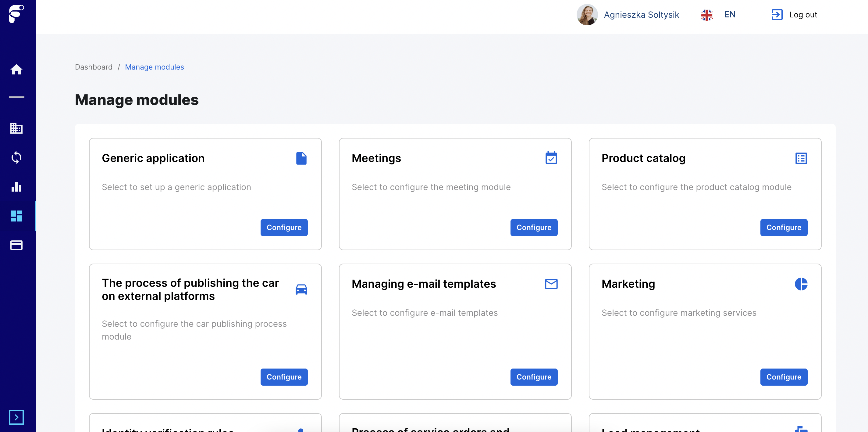Viewport: 868px width, 432px height.
Task: Click the UK flag language icon
Action: coord(706,15)
